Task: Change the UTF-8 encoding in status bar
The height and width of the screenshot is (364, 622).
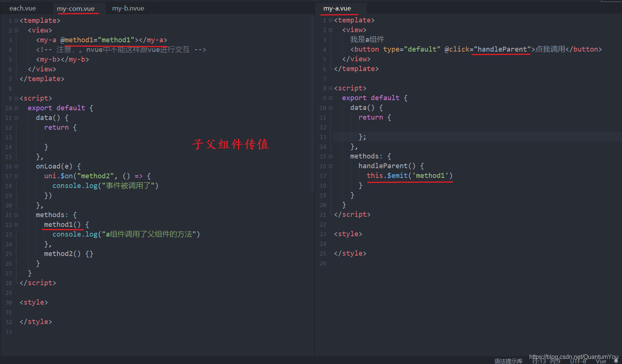Action: click(x=578, y=361)
